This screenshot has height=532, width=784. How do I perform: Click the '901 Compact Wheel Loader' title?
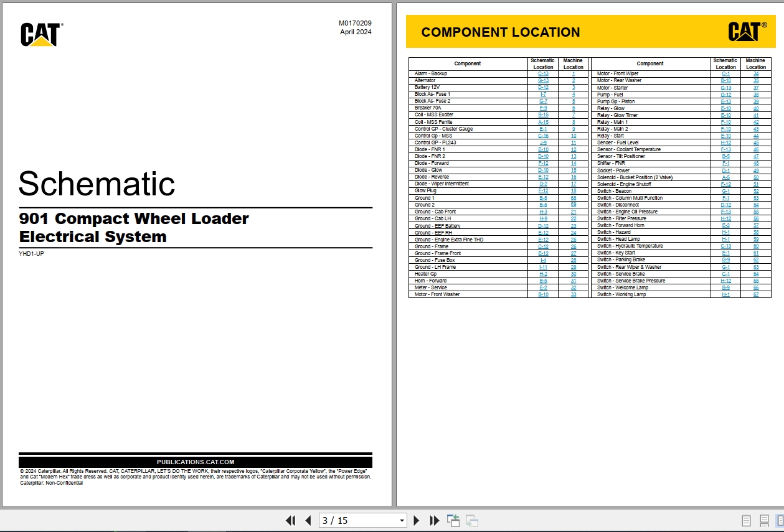click(134, 218)
